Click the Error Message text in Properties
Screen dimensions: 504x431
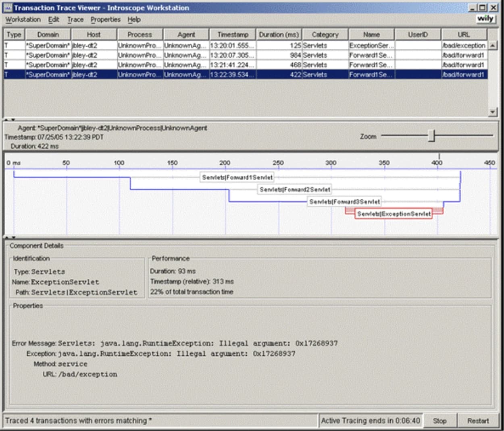pos(175,343)
